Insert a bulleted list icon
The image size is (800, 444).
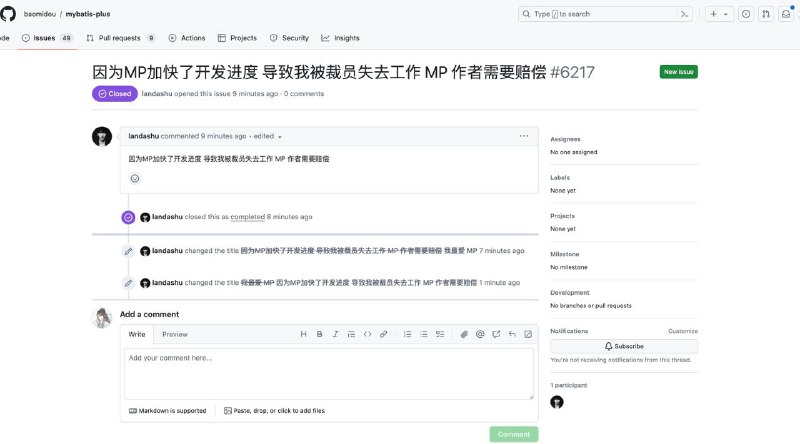(423, 334)
